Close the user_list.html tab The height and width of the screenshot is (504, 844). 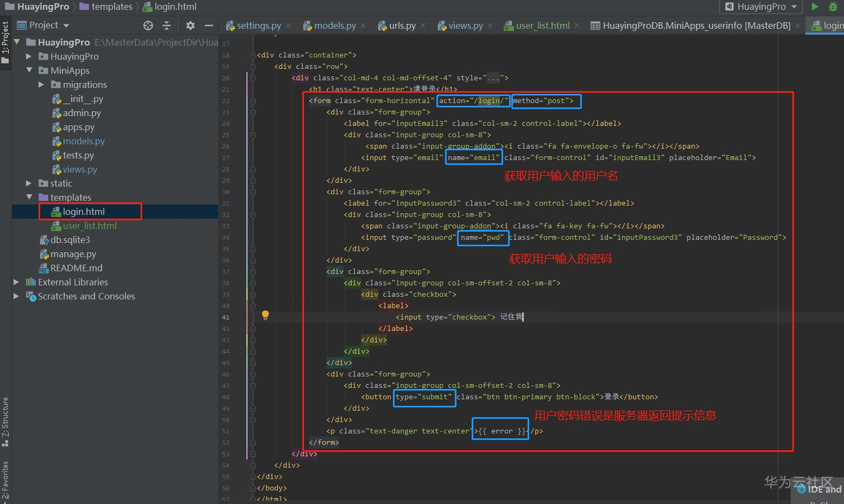(x=577, y=25)
